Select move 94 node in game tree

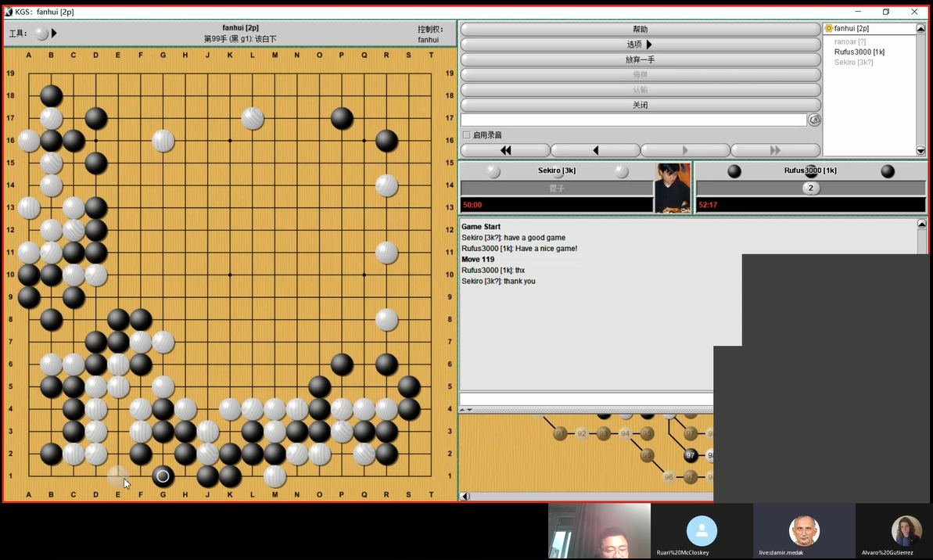point(625,433)
